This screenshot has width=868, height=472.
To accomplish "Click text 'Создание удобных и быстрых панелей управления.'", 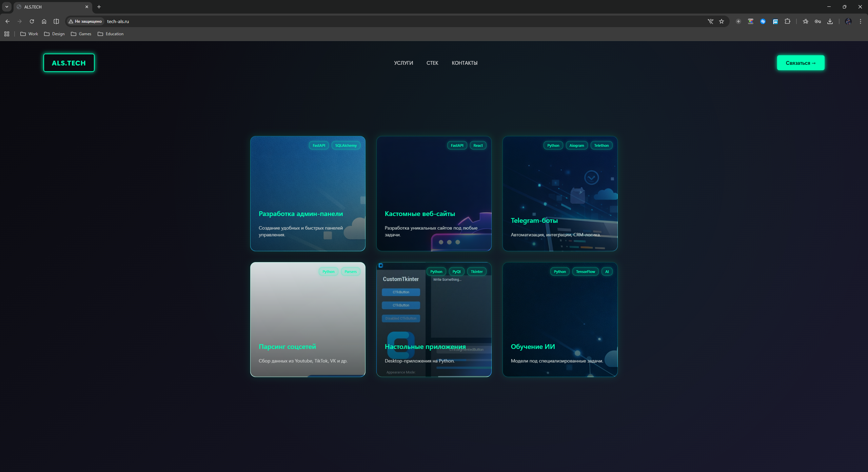I will point(301,231).
